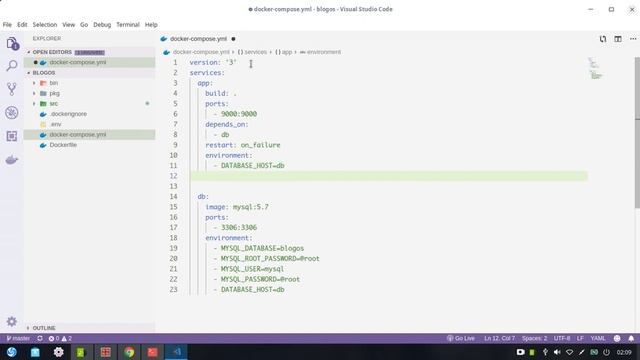The image size is (640, 360).
Task: Open the Dockerfile in the explorer
Action: pyautogui.click(x=63, y=145)
